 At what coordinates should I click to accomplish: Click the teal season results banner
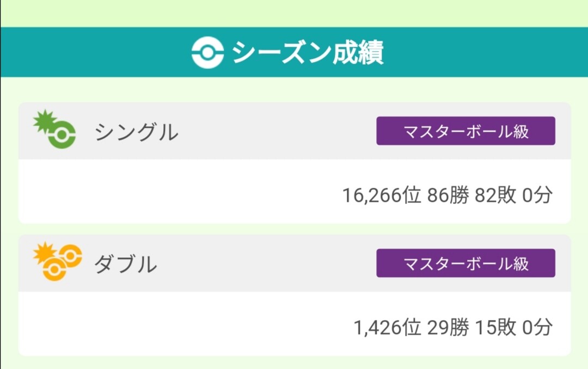pyautogui.click(x=295, y=52)
